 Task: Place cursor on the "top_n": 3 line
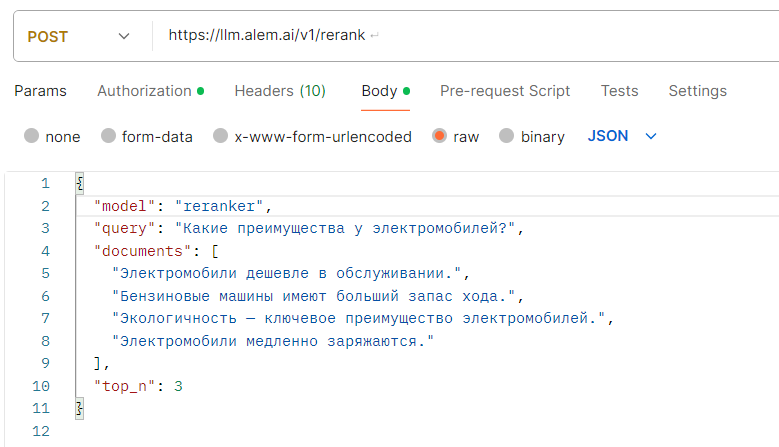(138, 386)
